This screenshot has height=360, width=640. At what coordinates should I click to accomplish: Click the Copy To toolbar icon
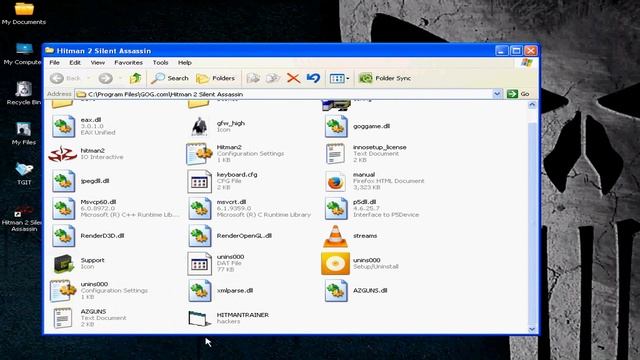point(273,78)
